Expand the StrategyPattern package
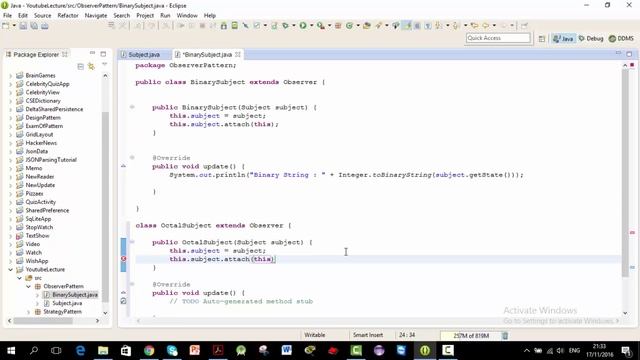The image size is (640, 360). 28,312
